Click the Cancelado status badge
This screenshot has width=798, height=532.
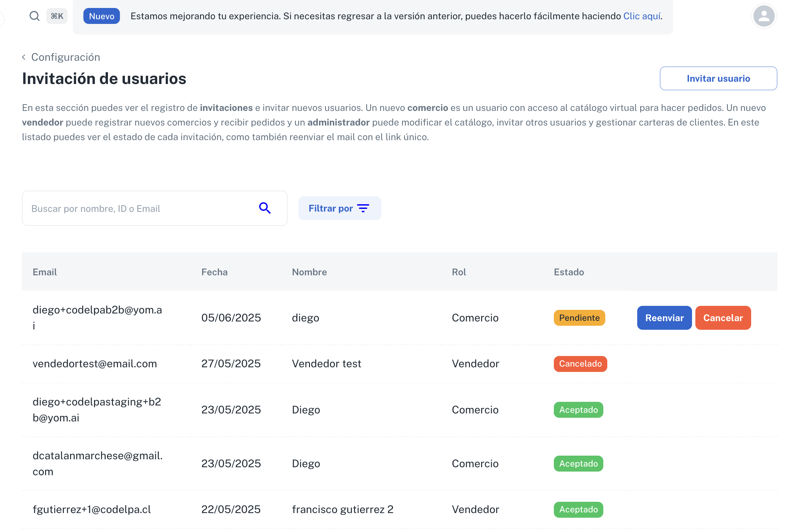tap(580, 363)
